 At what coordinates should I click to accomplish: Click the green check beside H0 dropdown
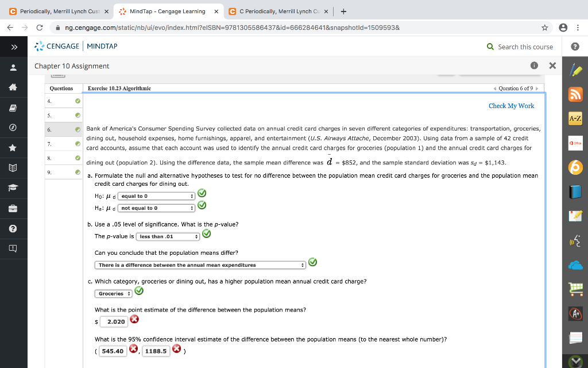[202, 193]
